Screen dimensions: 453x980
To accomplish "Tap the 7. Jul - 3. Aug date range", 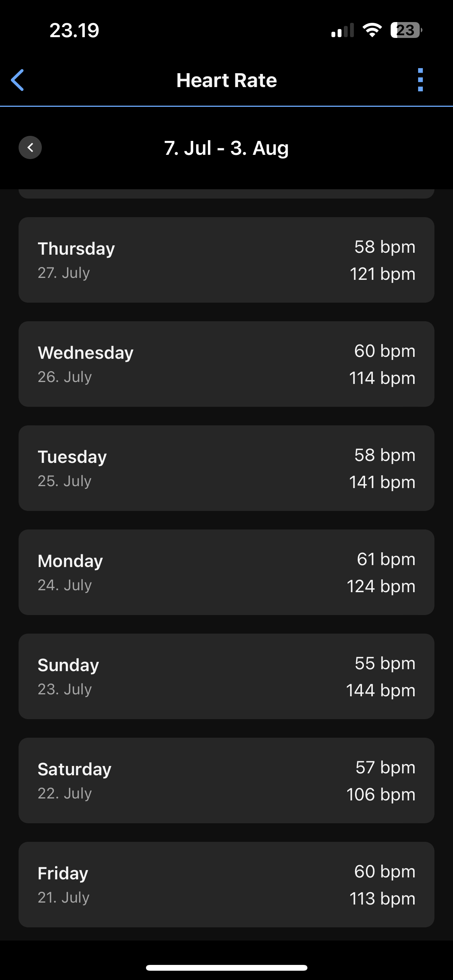I will (x=226, y=148).
